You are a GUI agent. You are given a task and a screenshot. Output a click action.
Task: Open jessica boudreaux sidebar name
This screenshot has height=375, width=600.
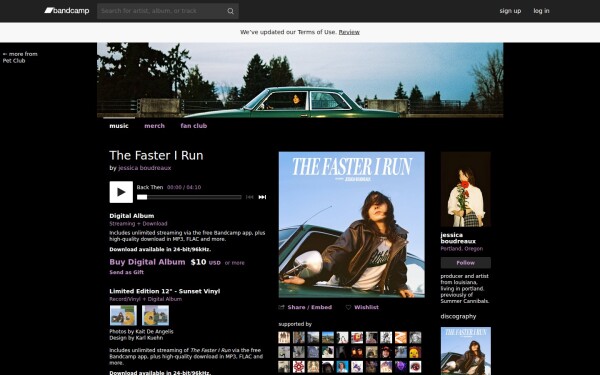pyautogui.click(x=458, y=238)
